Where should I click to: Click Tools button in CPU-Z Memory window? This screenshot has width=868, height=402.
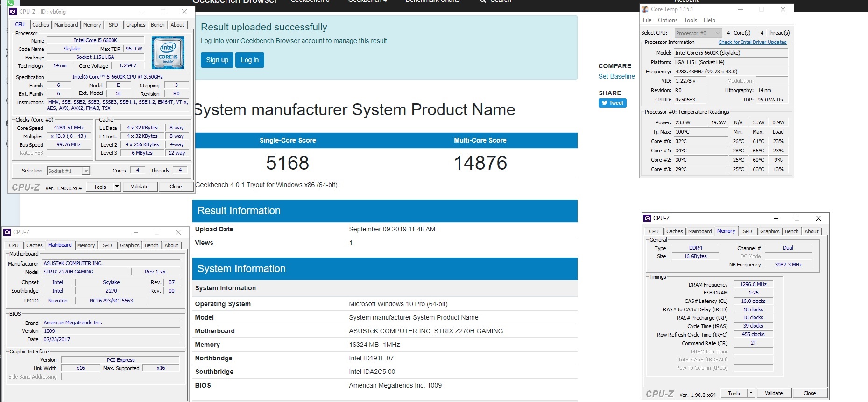pyautogui.click(x=734, y=393)
